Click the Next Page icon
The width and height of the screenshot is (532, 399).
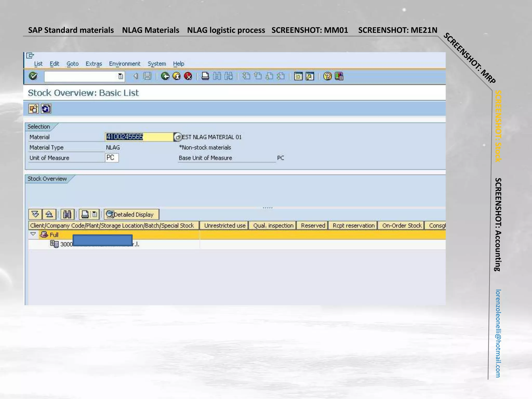(269, 76)
